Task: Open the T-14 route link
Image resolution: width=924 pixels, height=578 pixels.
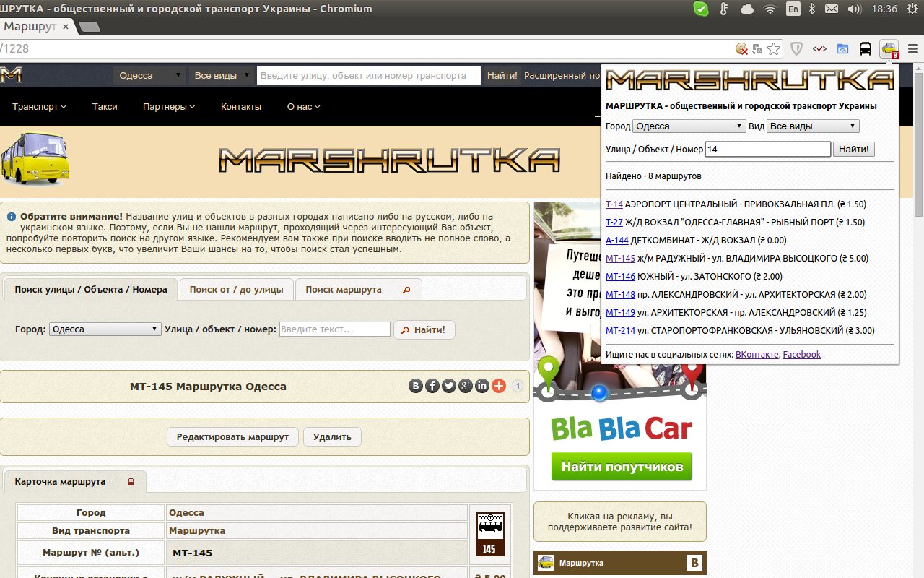Action: (614, 204)
